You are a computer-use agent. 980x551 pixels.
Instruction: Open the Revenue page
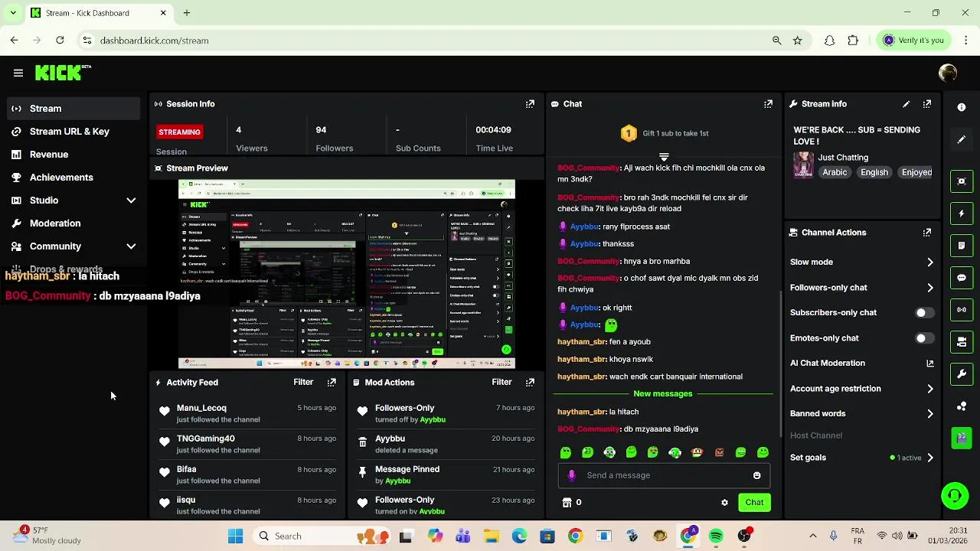pos(73,155)
